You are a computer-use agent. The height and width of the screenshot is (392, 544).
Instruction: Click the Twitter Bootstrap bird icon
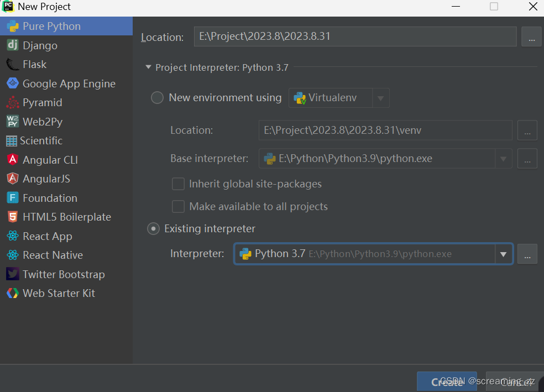coord(13,274)
